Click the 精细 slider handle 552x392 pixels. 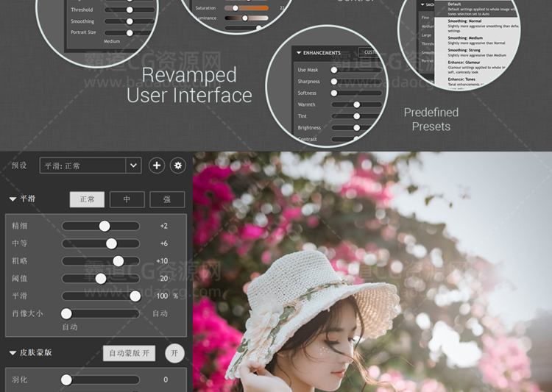(x=105, y=226)
